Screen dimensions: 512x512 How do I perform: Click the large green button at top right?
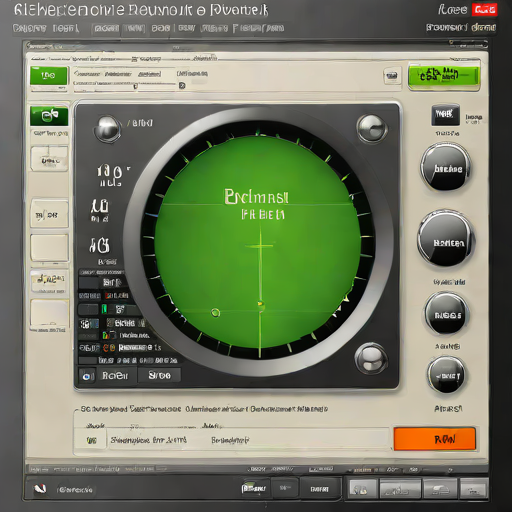coord(444,77)
